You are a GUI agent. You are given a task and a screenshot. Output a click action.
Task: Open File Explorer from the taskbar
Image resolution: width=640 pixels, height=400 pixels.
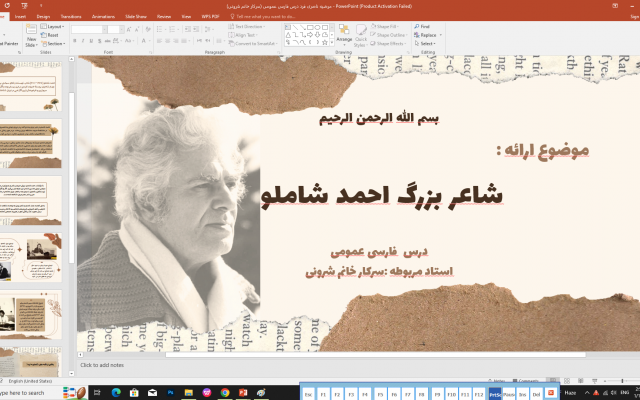[189, 393]
